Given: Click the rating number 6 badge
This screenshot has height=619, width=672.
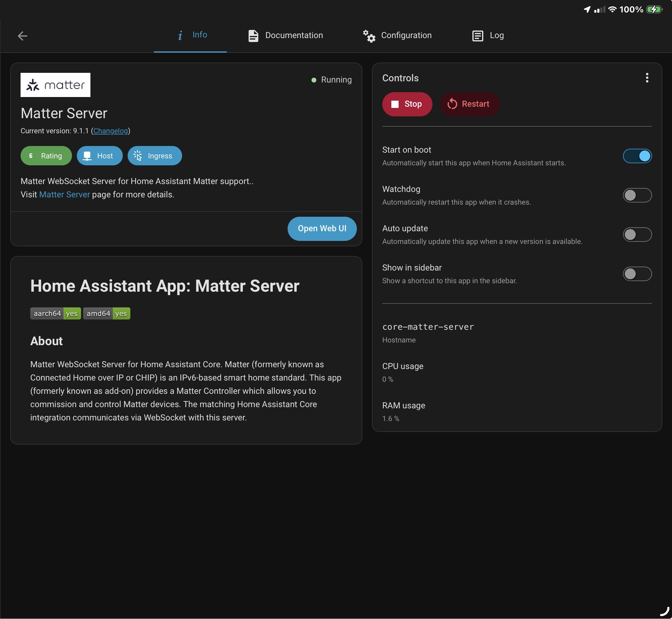Looking at the screenshot, I should pos(31,156).
